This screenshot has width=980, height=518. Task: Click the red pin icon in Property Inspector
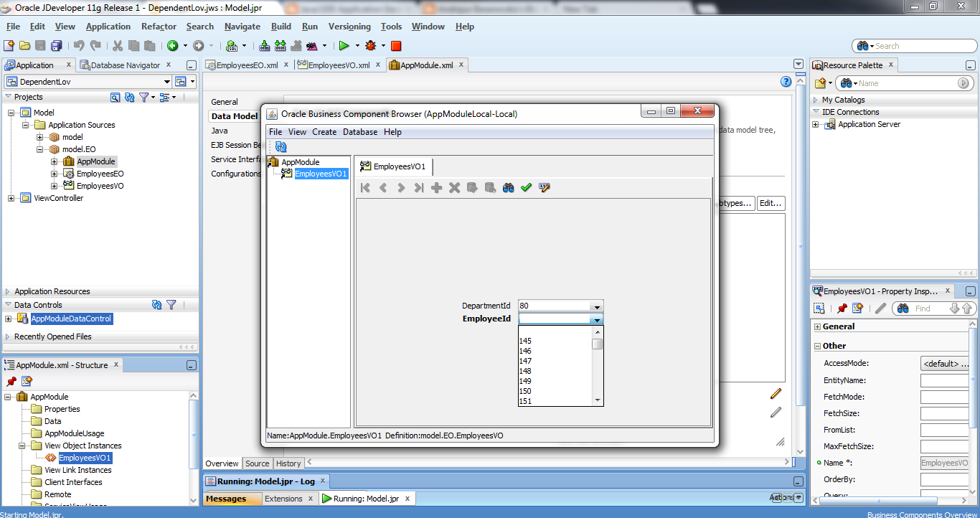click(x=842, y=309)
